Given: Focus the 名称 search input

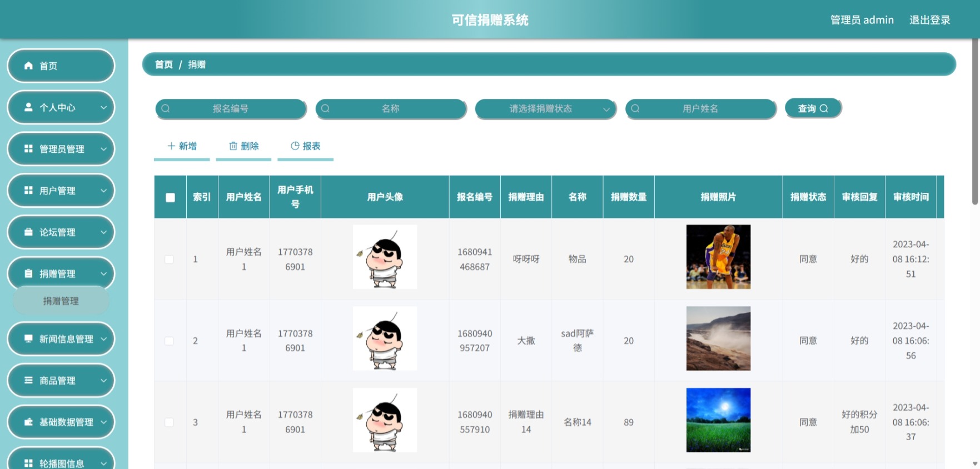Looking at the screenshot, I should 391,109.
